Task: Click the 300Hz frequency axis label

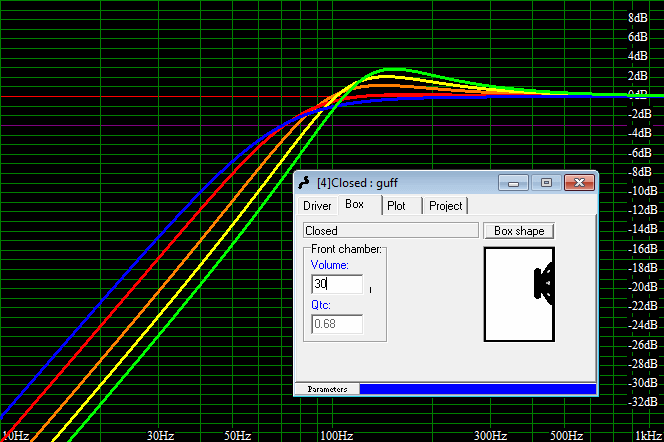Action: coord(490,436)
